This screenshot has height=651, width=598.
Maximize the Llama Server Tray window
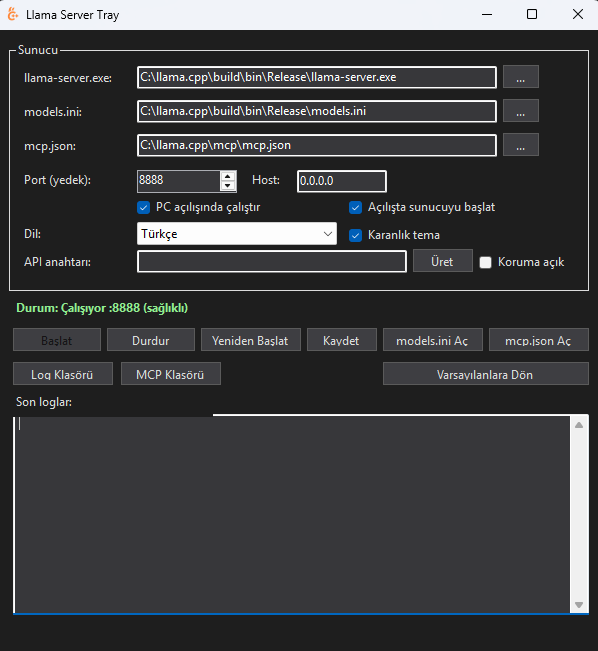pyautogui.click(x=532, y=15)
